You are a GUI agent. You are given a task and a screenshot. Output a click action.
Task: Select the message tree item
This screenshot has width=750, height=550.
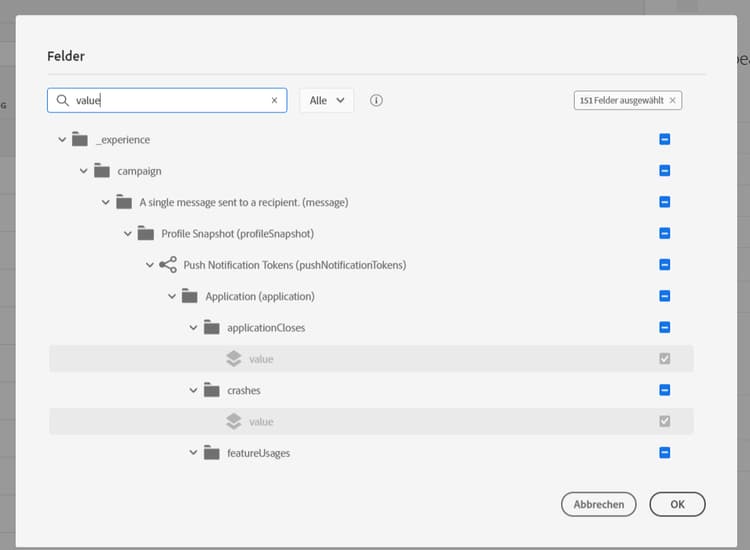[243, 202]
